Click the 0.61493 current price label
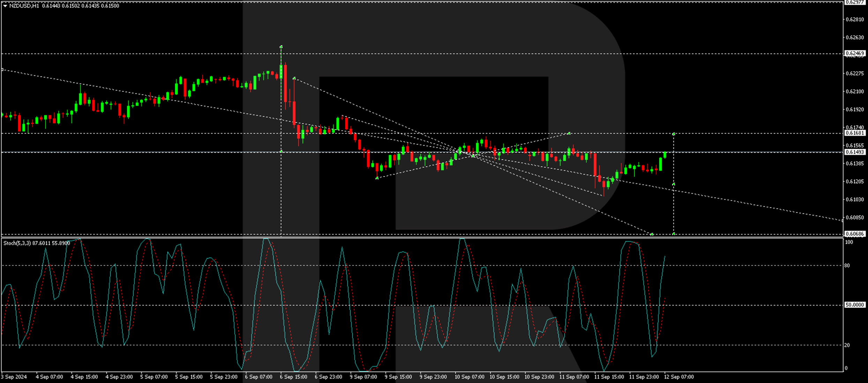This screenshot has height=383, width=868. coord(855,152)
